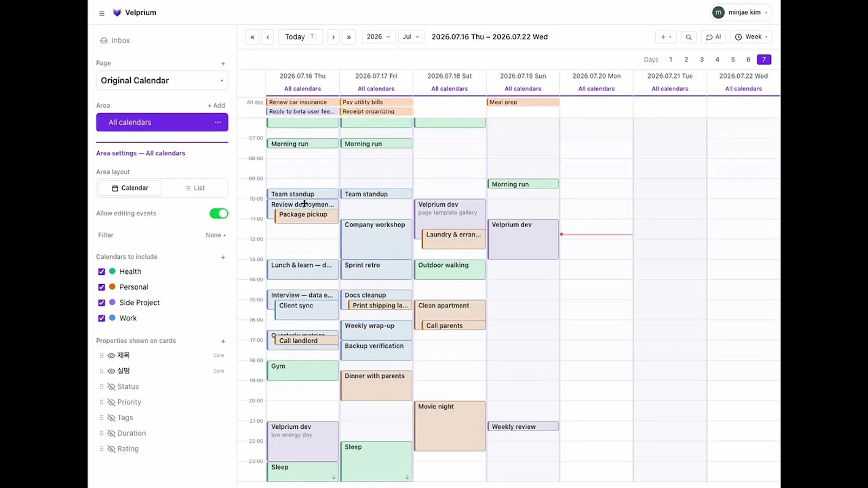Viewport: 868px width, 488px height.
Task: Open the plus add-new dropdown
Action: (x=666, y=37)
